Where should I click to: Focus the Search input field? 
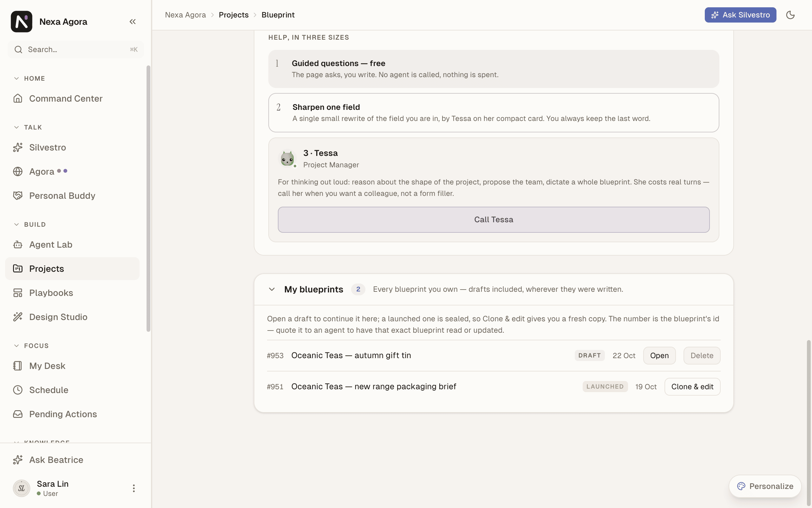click(76, 50)
